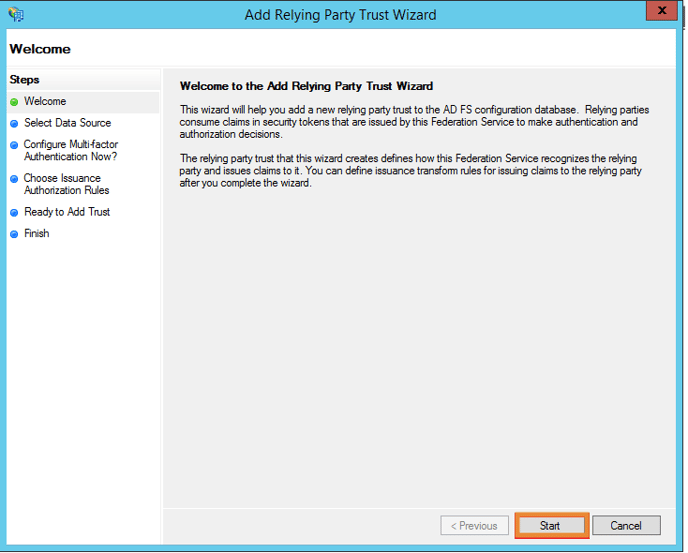Select the Finish step label
This screenshot has height=553, width=688.
tap(37, 234)
